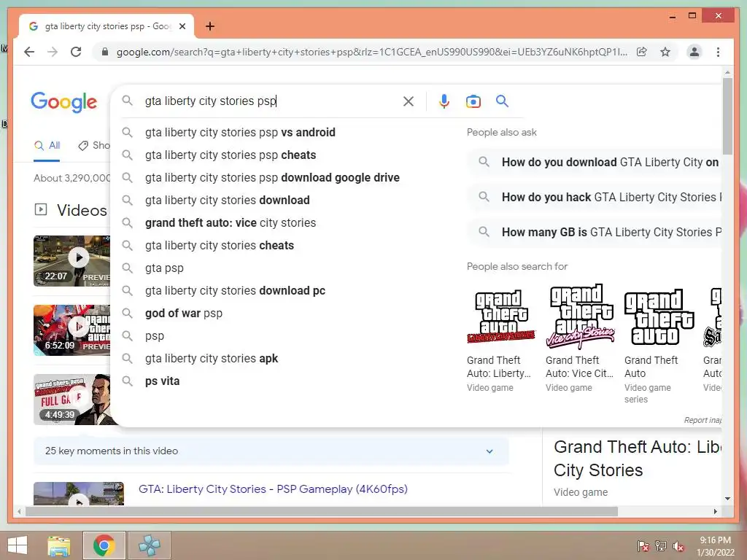Select the 'god of war psp' suggestion
This screenshot has width=747, height=560.
(x=184, y=314)
